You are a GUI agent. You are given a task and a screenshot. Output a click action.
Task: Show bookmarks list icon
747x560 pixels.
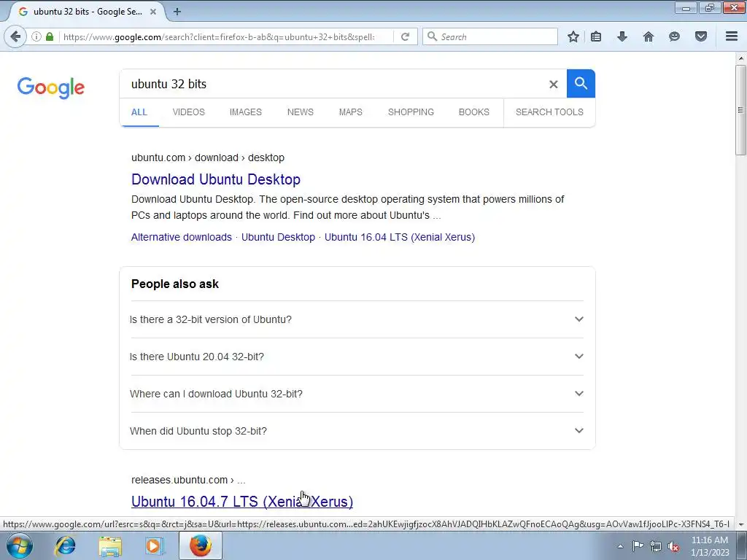[595, 36]
